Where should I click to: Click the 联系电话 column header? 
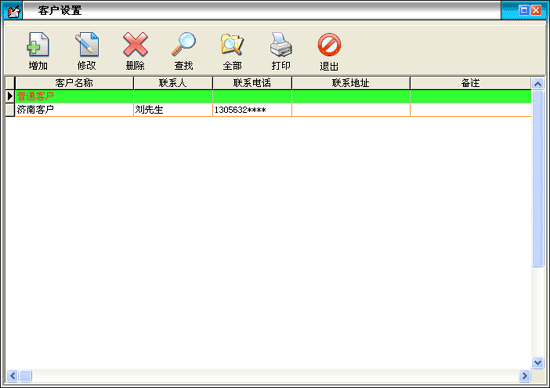[252, 83]
